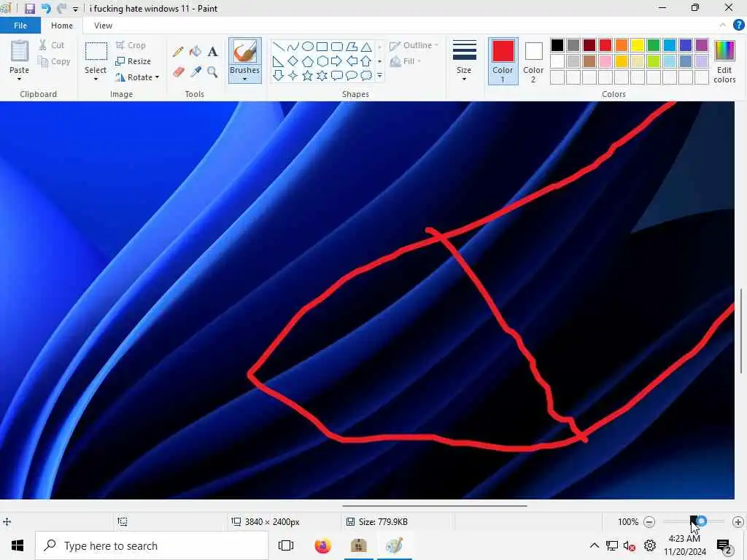Choose the Right arrow shape
747x560 pixels.
click(x=337, y=61)
